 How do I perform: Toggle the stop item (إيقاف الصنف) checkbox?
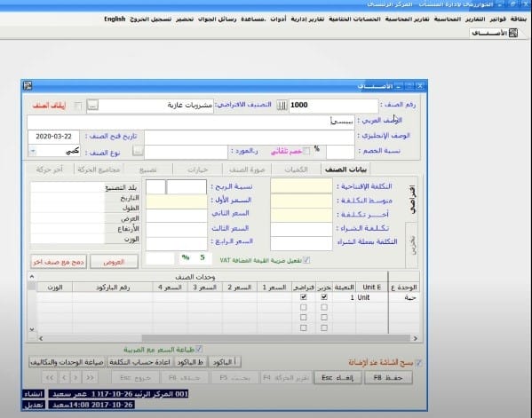pyautogui.click(x=77, y=106)
